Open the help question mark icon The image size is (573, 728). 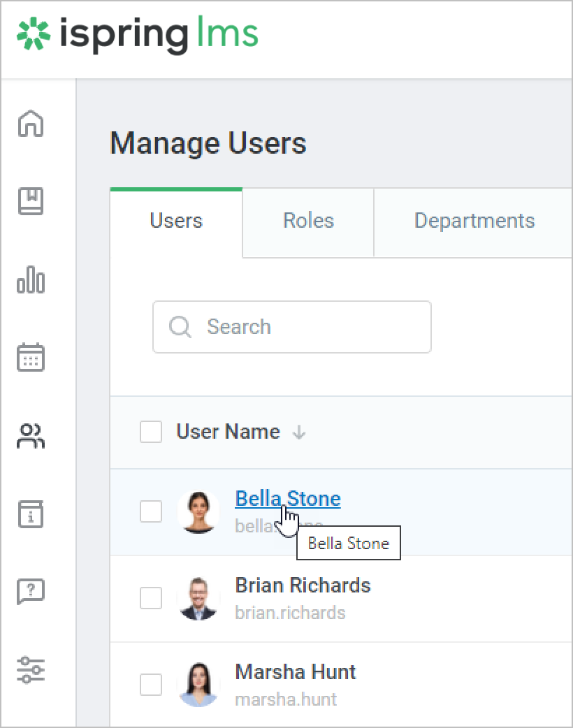(x=31, y=592)
